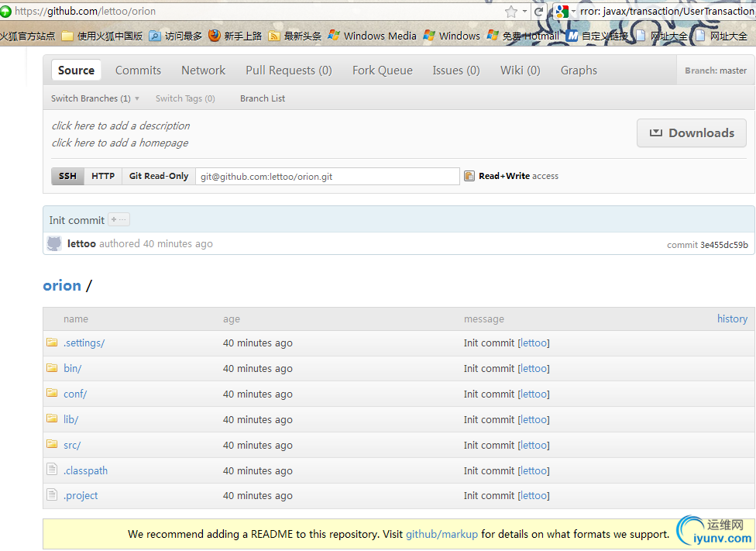Open the .project file link

click(x=81, y=496)
